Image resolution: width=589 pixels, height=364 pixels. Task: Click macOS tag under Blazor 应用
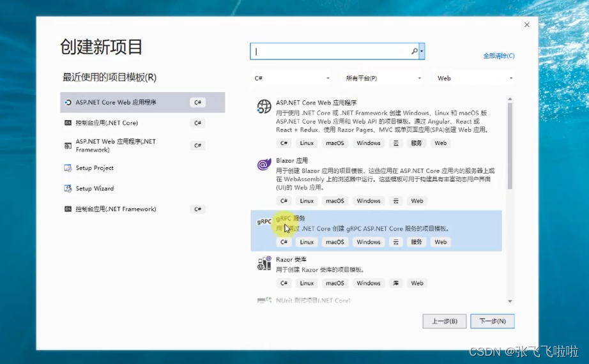335,201
